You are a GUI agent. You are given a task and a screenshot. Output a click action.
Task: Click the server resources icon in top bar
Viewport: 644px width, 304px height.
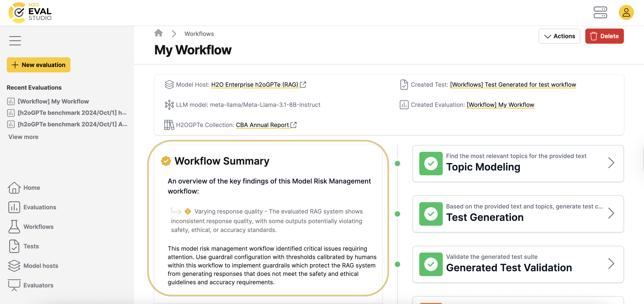(x=600, y=13)
